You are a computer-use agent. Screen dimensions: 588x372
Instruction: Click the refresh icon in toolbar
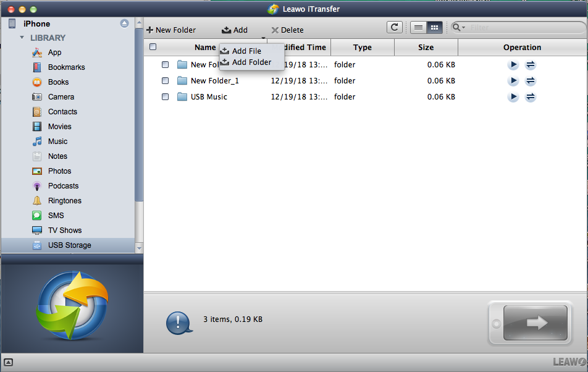click(x=394, y=27)
